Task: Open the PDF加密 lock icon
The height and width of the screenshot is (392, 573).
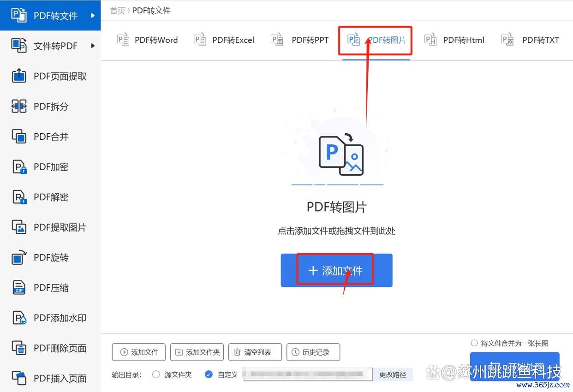Action: (18, 167)
